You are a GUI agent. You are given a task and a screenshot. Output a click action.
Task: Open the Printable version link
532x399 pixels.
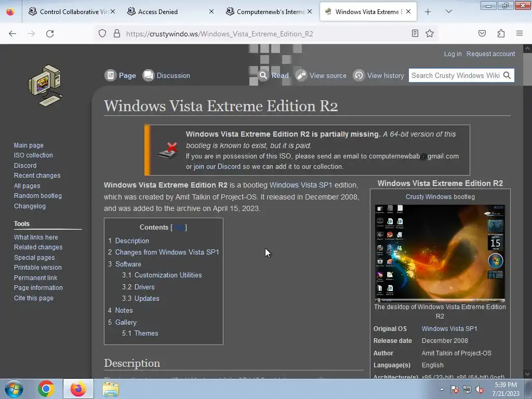coord(37,268)
